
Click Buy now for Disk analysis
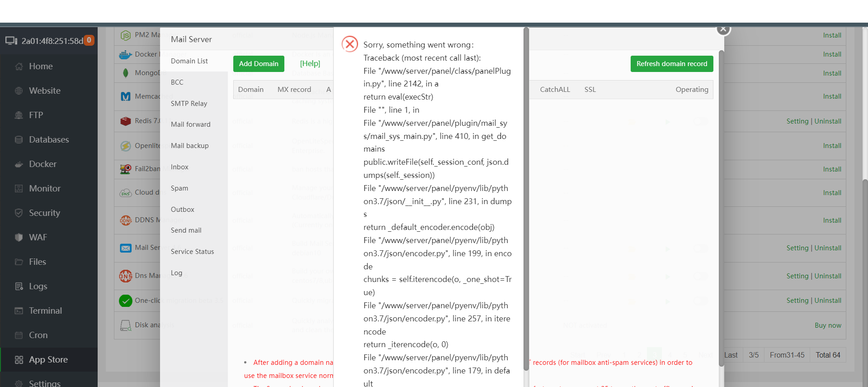click(828, 325)
